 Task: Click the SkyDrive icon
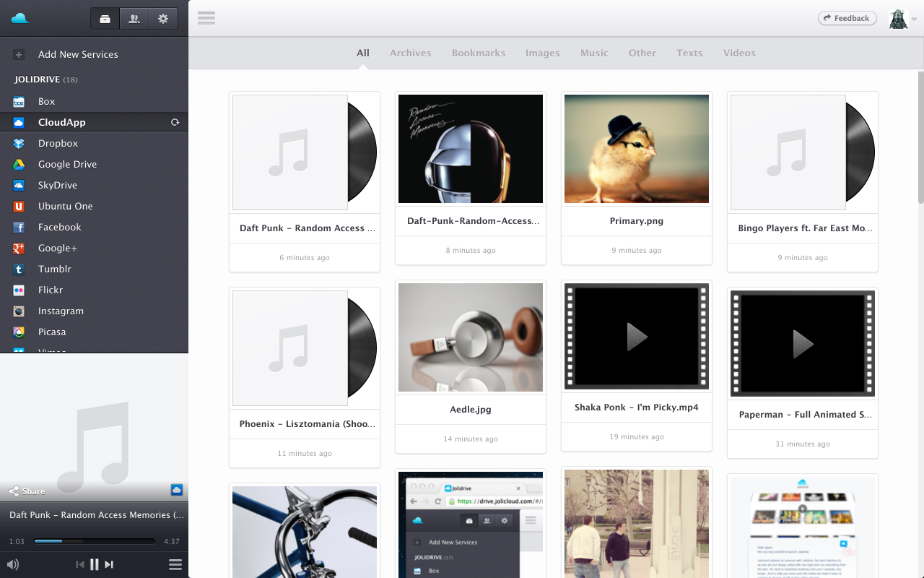[x=19, y=186]
